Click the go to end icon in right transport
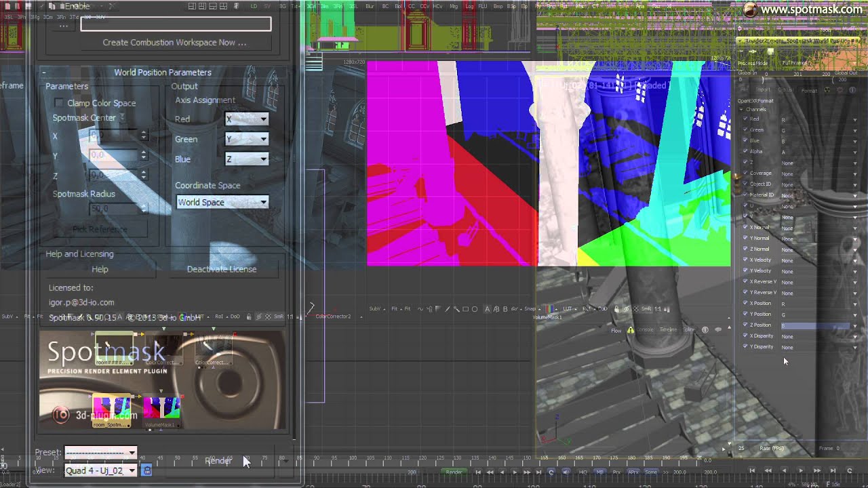The height and width of the screenshot is (488, 868). 833,470
